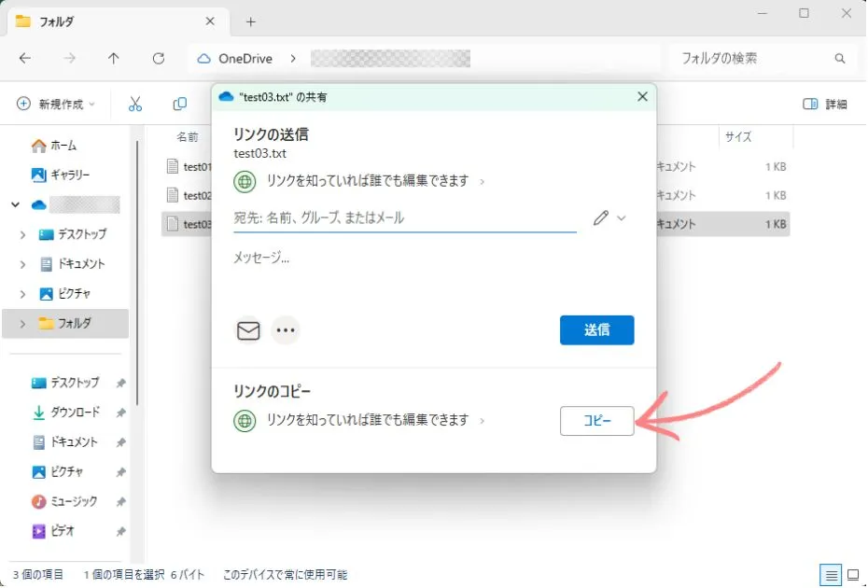The height and width of the screenshot is (588, 868).
Task: Click the navigation pane scrollbar
Action: [136, 273]
